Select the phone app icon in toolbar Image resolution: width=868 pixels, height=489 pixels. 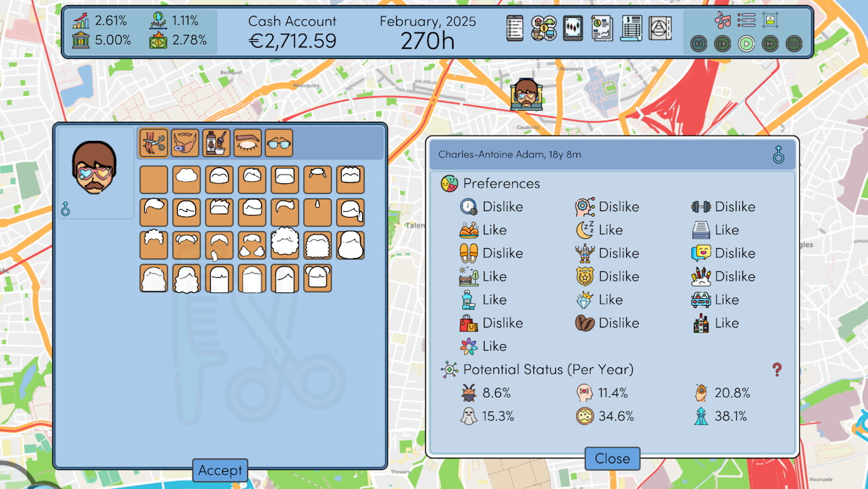point(514,28)
